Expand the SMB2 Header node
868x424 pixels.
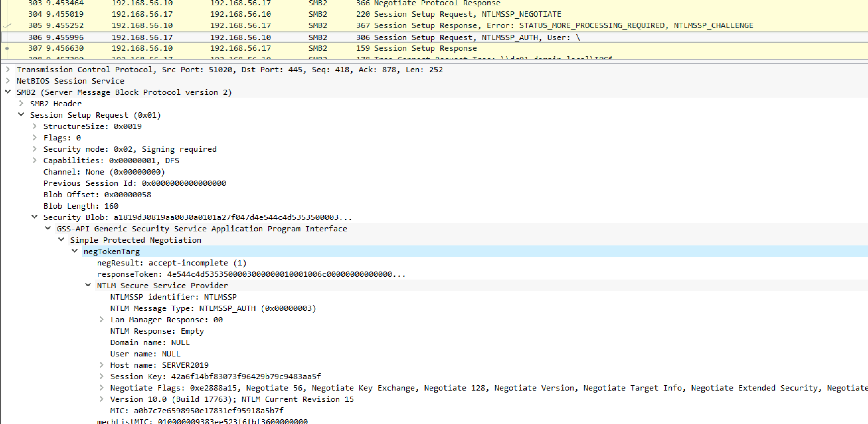[x=21, y=103]
